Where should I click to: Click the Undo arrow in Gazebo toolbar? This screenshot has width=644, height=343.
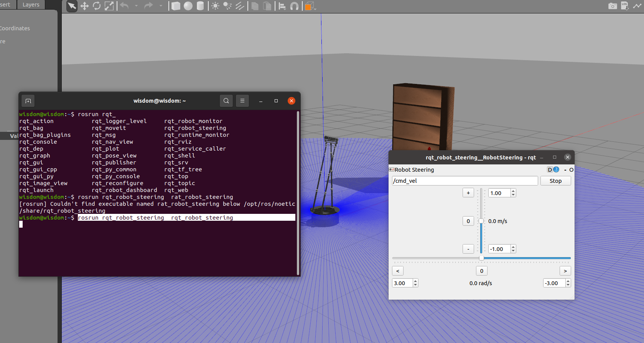click(x=124, y=6)
